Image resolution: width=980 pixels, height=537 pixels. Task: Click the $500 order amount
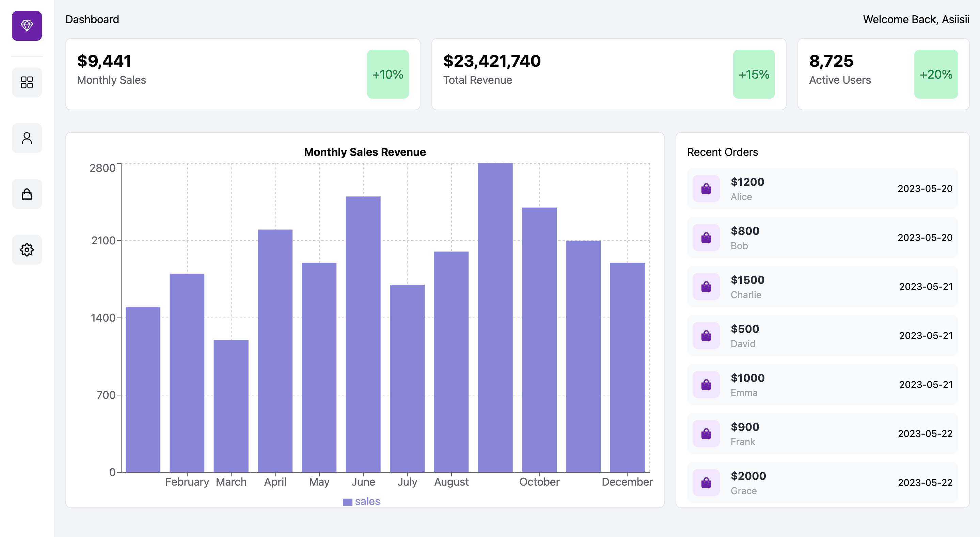pyautogui.click(x=745, y=329)
